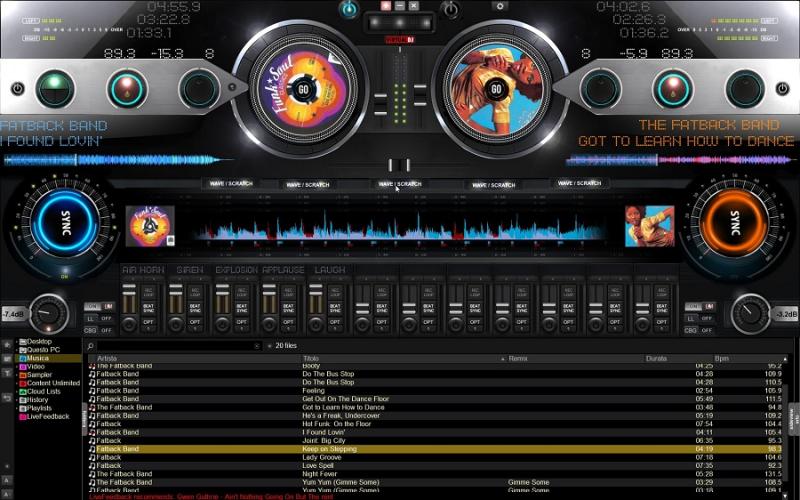Viewport: 800px width, 500px height.
Task: Enable BEAT SYNC for the SIREN sample
Action: [x=195, y=308]
